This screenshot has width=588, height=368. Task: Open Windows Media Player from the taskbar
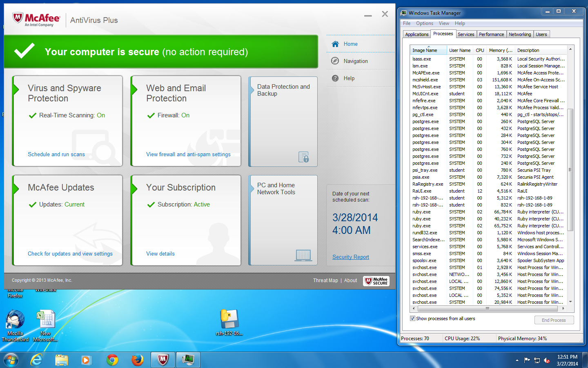coord(86,360)
